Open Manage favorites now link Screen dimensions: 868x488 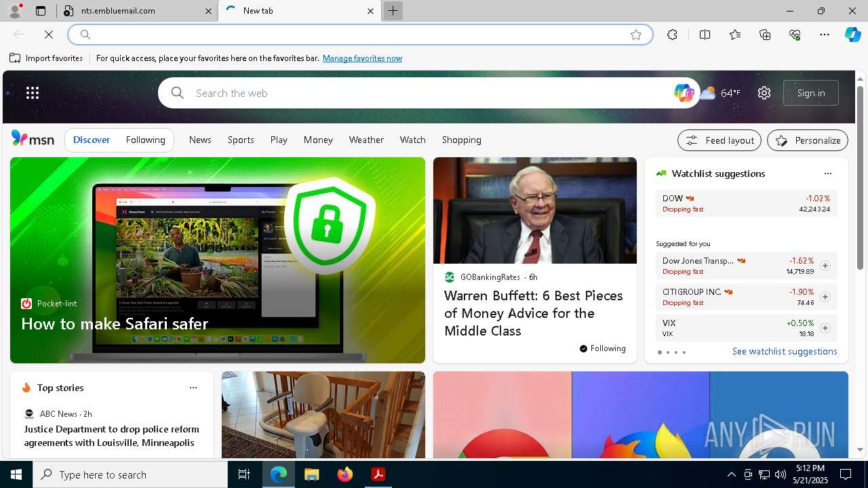362,58
